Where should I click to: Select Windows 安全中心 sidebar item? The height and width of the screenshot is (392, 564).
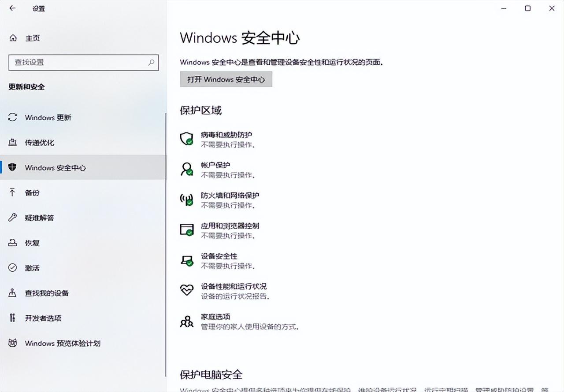click(x=83, y=167)
